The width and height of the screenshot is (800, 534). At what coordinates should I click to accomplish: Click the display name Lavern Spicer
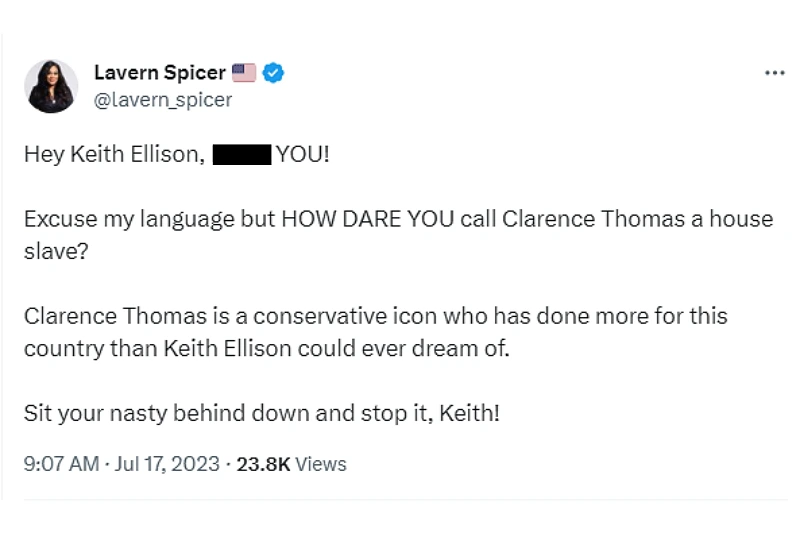pyautogui.click(x=160, y=72)
